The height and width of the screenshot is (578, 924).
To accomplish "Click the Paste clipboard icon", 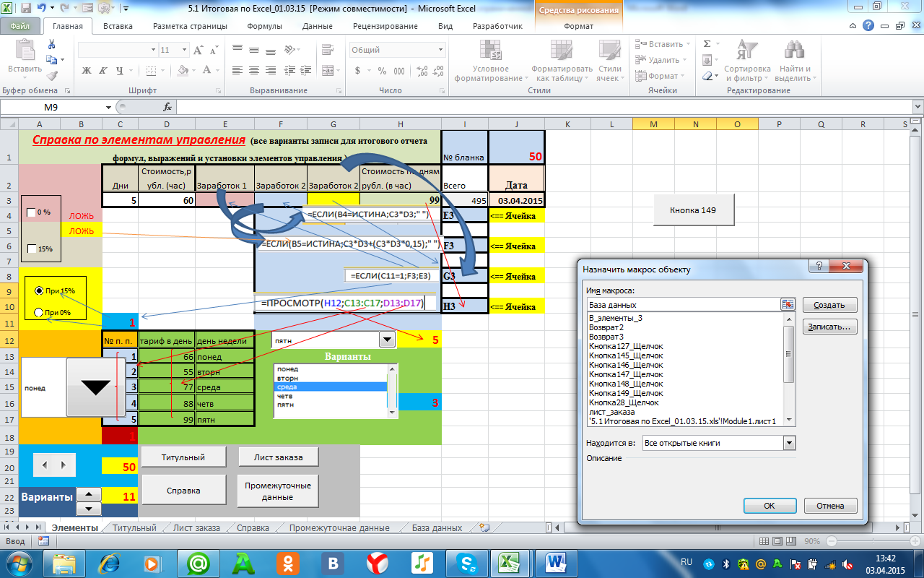I will [x=25, y=51].
